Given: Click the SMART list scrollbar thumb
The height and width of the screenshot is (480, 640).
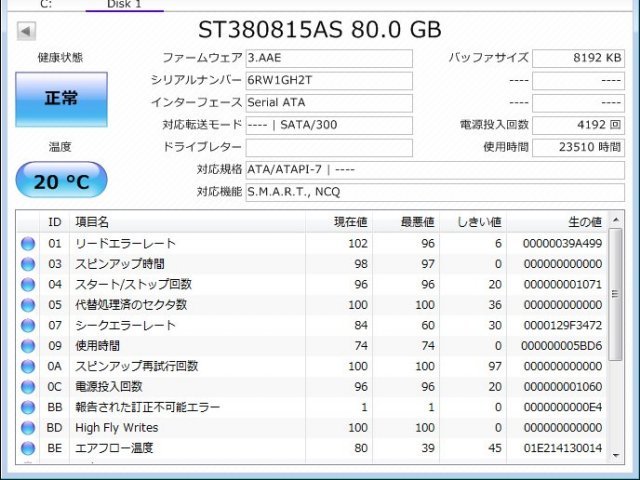Looking at the screenshot, I should [x=615, y=294].
